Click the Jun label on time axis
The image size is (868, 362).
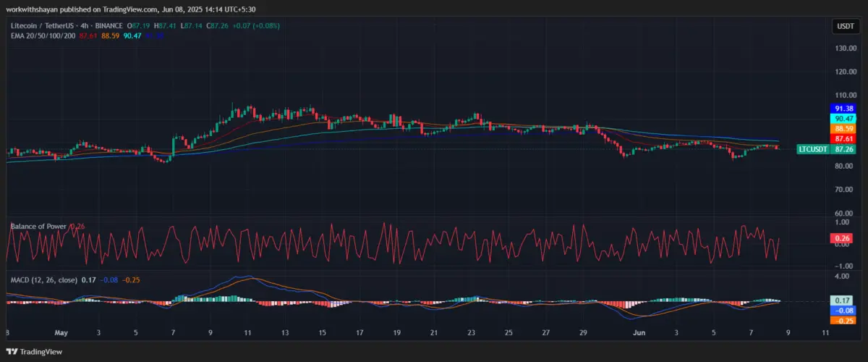(x=639, y=333)
